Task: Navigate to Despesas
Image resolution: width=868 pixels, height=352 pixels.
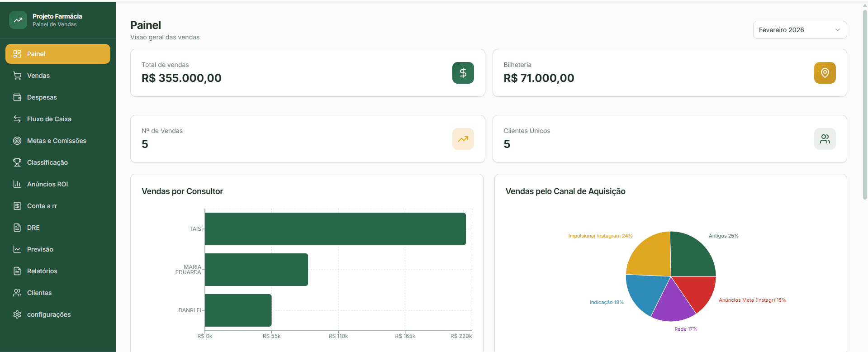Action: 58,97
